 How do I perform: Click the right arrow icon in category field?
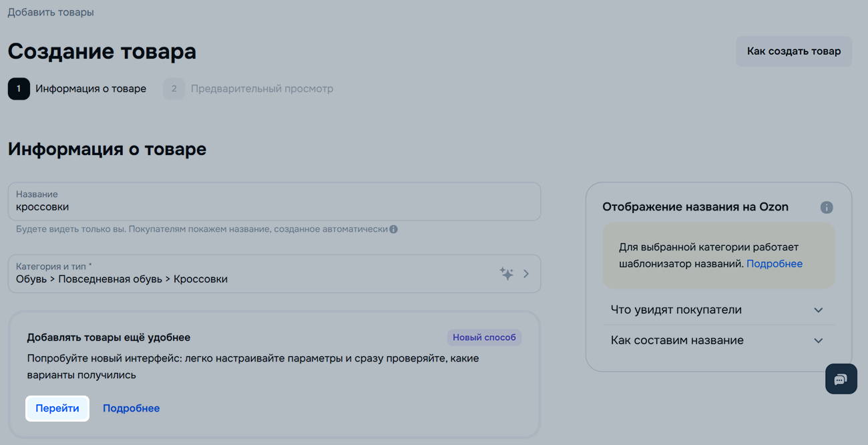(526, 273)
